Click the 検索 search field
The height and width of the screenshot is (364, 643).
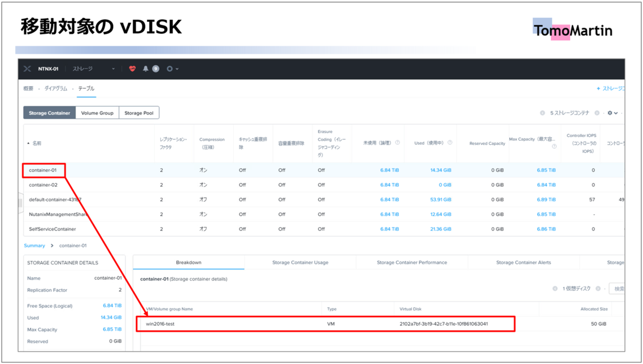point(617,289)
